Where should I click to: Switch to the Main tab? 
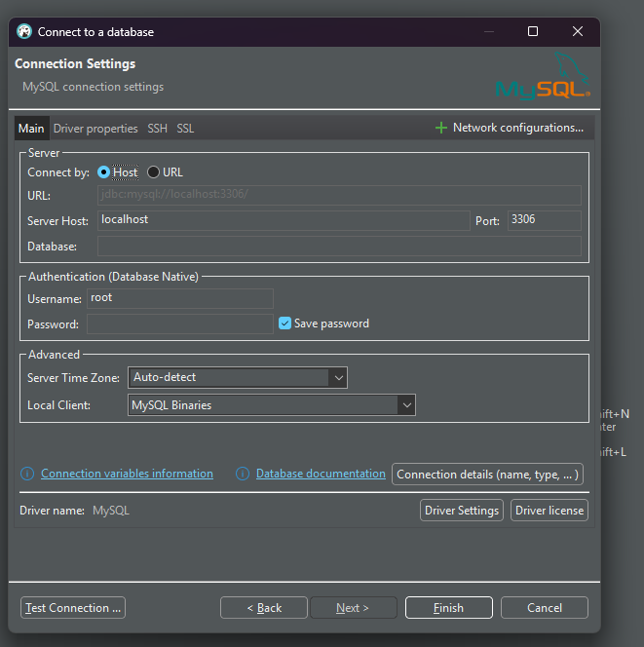tap(31, 129)
